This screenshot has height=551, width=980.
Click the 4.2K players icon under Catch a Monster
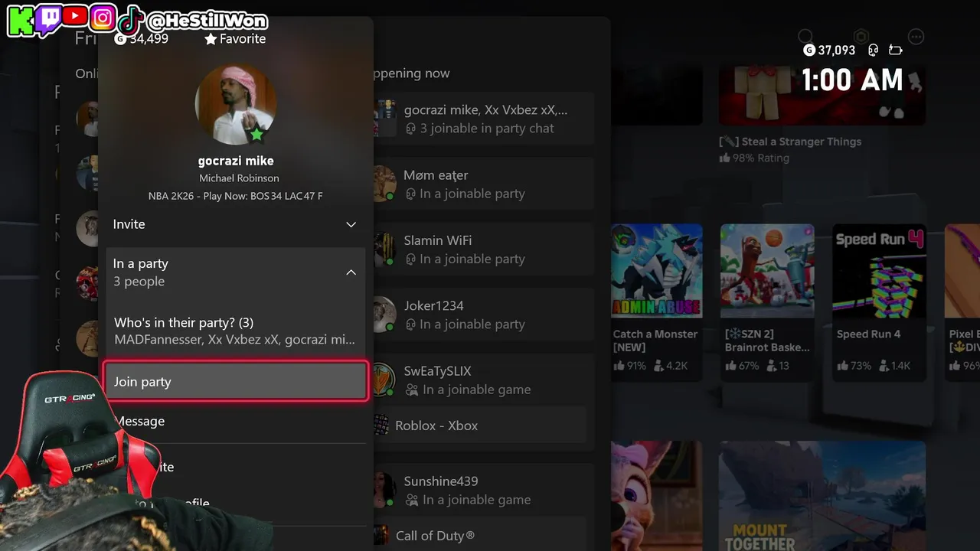point(658,366)
